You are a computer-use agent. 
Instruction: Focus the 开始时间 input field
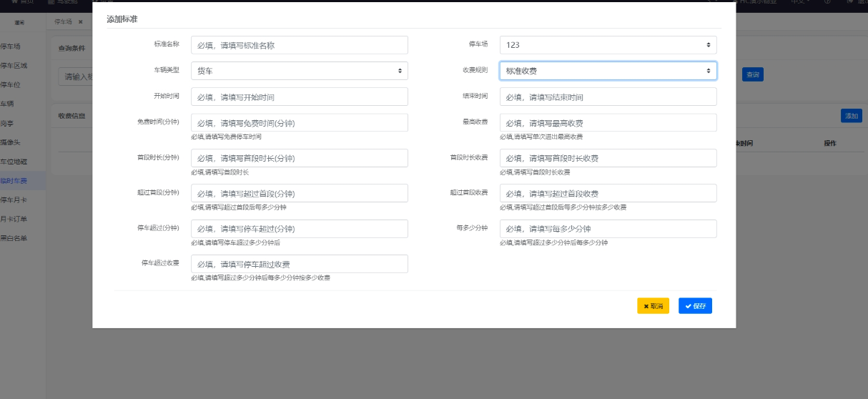pos(299,97)
